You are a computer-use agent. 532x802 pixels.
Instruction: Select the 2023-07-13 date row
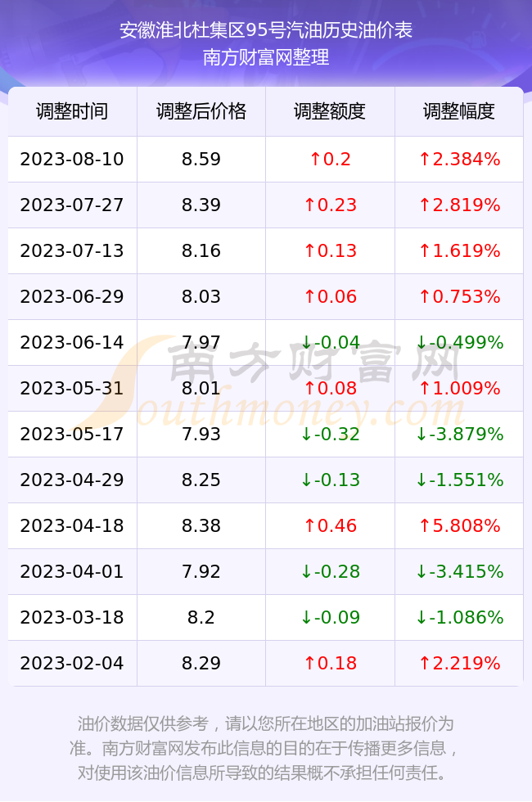[265, 250]
